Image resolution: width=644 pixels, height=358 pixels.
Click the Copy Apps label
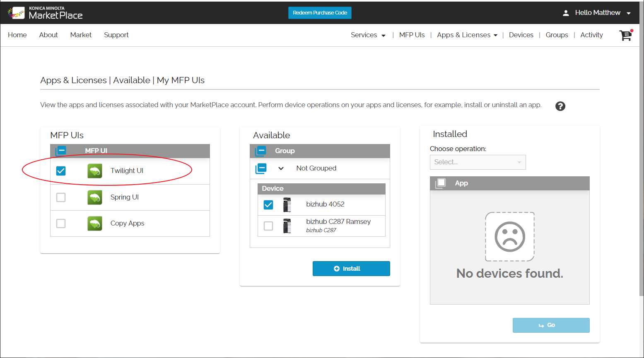128,223
